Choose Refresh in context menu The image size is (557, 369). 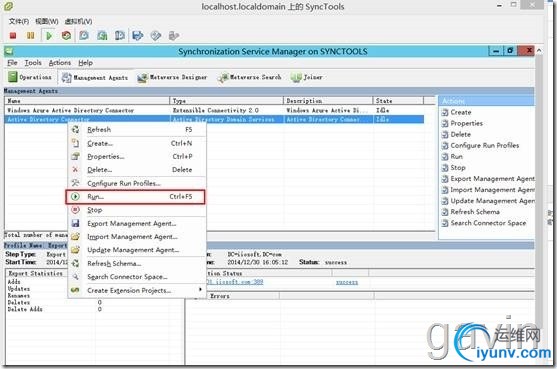(137, 130)
